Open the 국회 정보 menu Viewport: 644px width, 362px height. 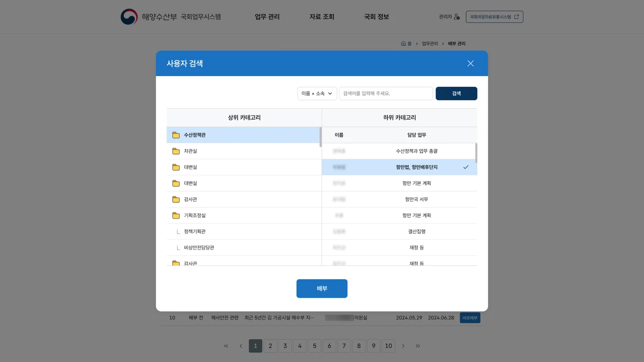point(376,17)
